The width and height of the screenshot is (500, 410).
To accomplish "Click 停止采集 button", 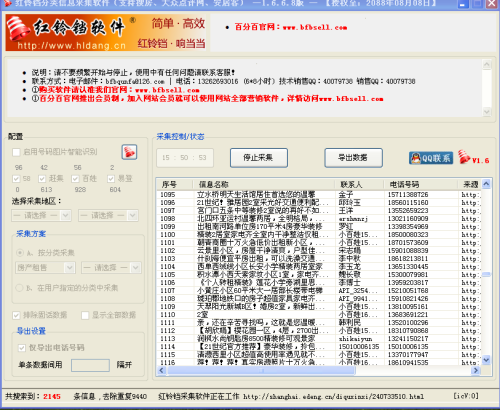I will click(x=259, y=158).
